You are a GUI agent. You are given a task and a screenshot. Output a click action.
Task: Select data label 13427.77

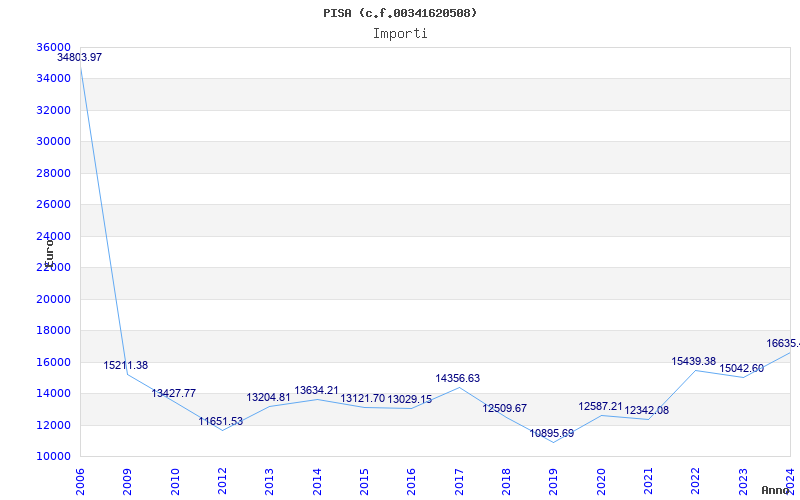click(x=173, y=393)
